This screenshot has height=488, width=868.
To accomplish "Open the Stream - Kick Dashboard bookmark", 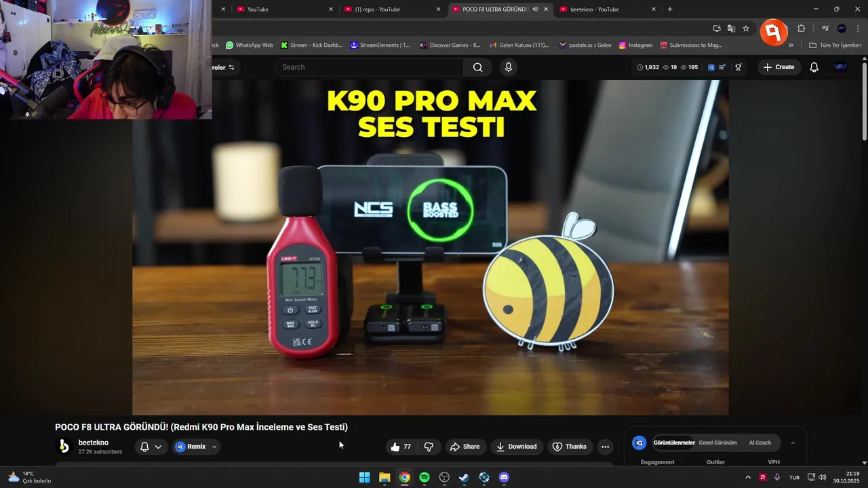I will 312,45.
